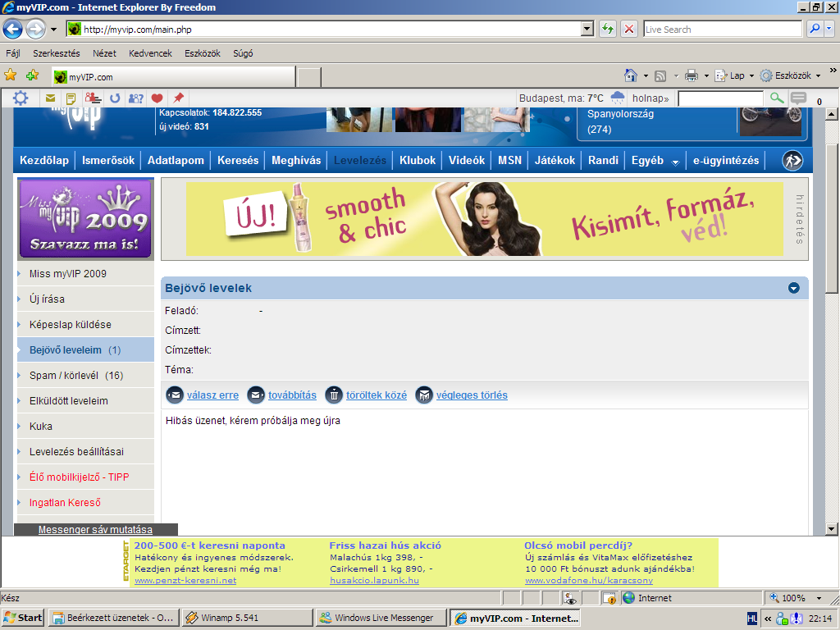Click the browser Forward arrow button
Screen dimensions: 840x630
(36, 29)
